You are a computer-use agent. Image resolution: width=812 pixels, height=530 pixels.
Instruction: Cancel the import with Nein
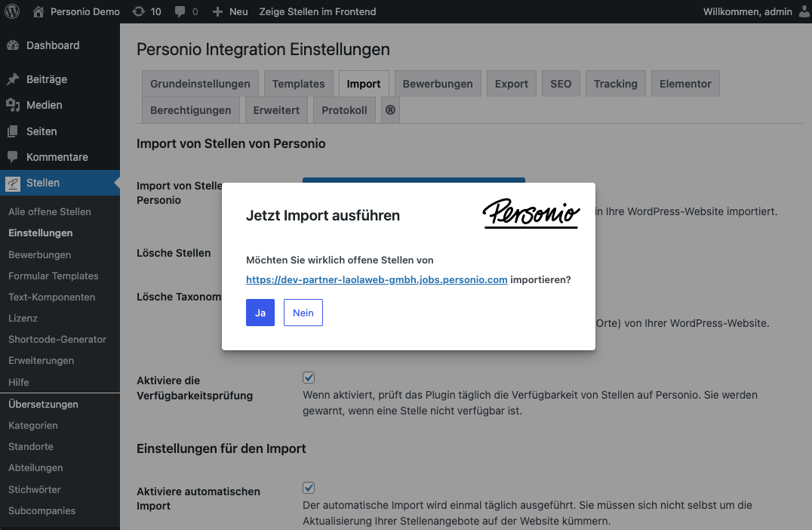click(x=303, y=313)
